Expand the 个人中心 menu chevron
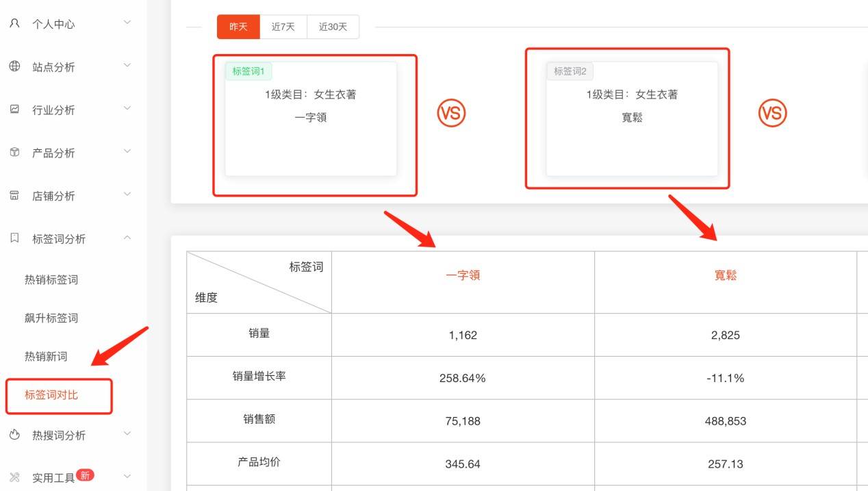Viewport: 868px width, 491px height. 127,23
